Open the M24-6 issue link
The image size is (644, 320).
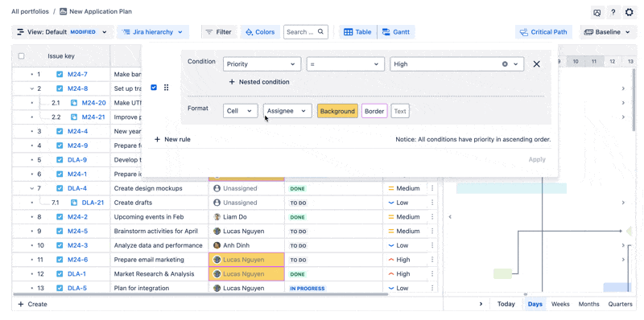(x=77, y=260)
